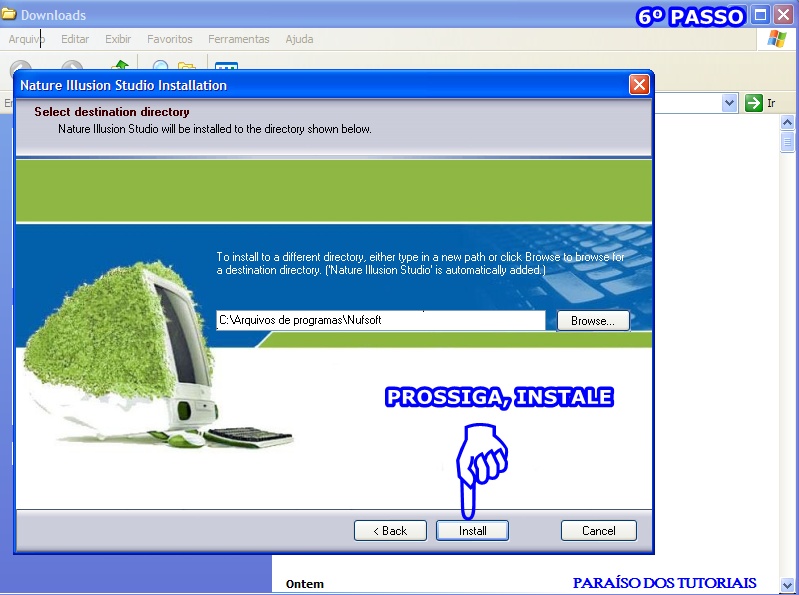
Task: Close the Nature Illusion Studio Installation dialog
Action: coord(639,85)
